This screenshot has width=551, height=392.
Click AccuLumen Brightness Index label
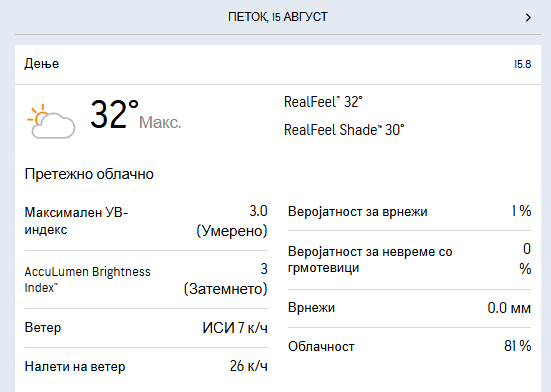87,280
